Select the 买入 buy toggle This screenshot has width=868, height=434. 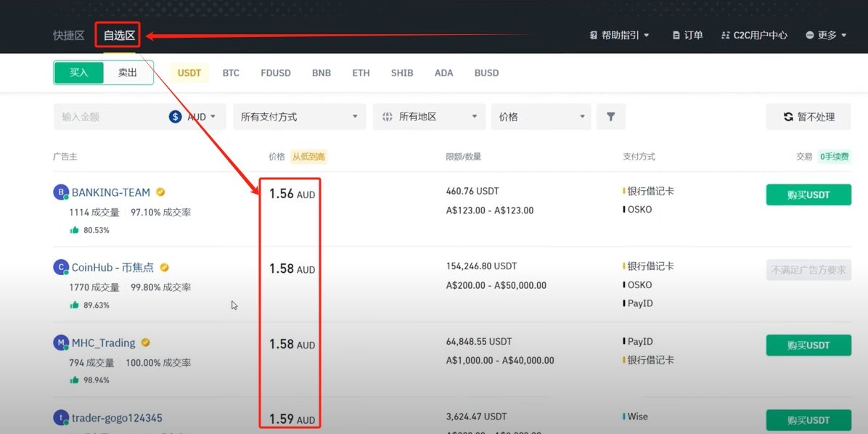point(79,73)
